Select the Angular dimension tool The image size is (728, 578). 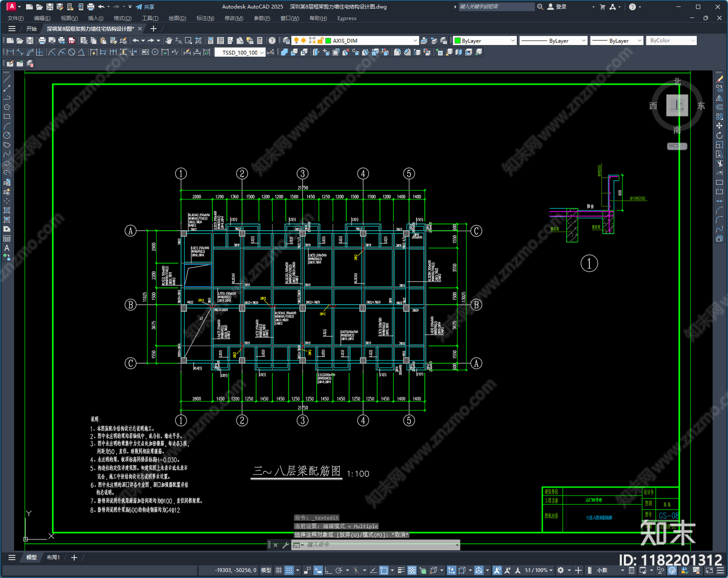(x=81, y=52)
